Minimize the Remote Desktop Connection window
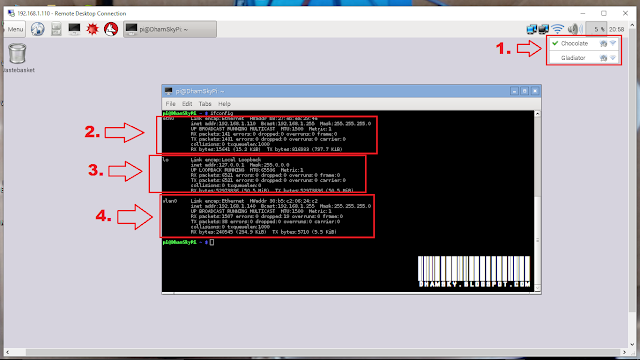Screen dimensions: 640x360 pos(583,13)
